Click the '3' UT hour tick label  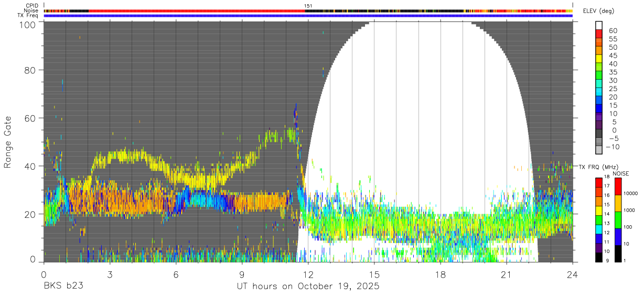point(110,274)
